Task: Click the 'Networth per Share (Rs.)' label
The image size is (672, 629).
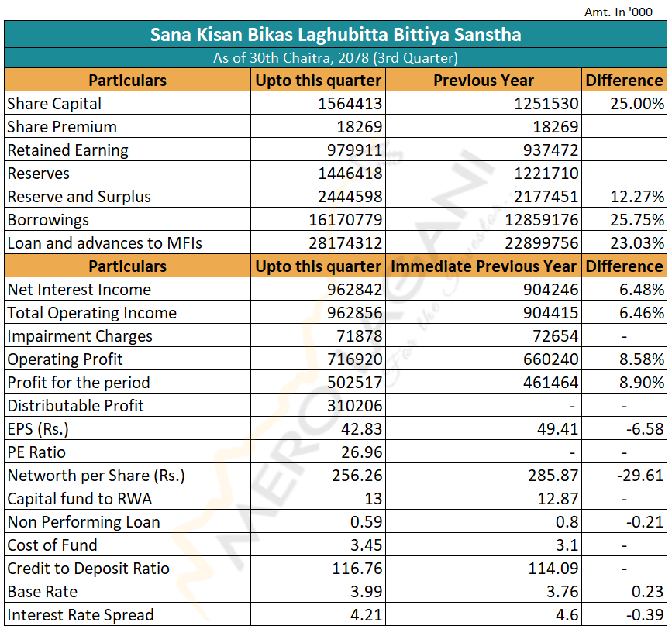Action: pyautogui.click(x=96, y=476)
